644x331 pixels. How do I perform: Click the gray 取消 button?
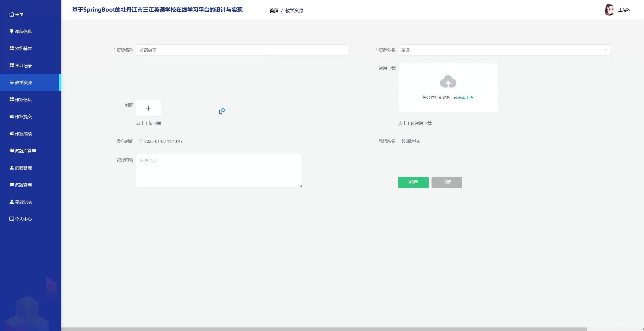(x=446, y=182)
